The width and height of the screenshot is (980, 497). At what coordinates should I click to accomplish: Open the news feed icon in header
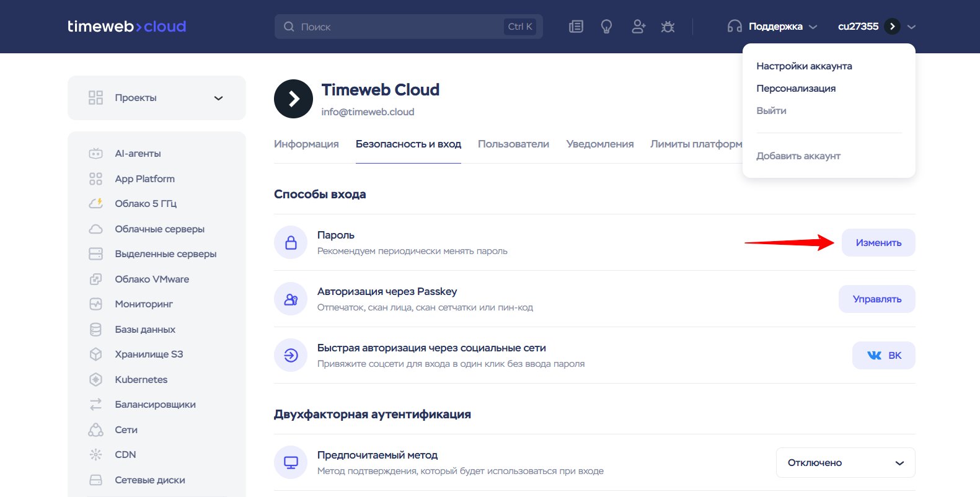point(576,27)
